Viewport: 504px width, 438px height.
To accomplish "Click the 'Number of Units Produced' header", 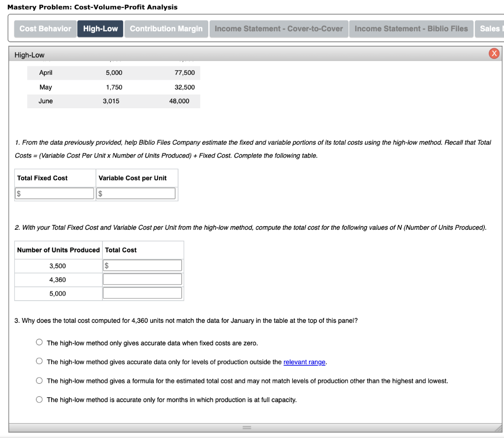I will pos(59,250).
